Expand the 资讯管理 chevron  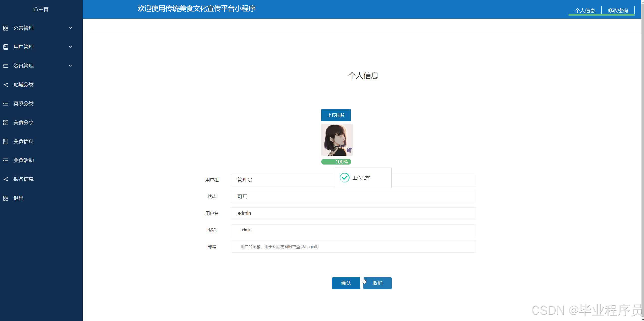pos(70,66)
